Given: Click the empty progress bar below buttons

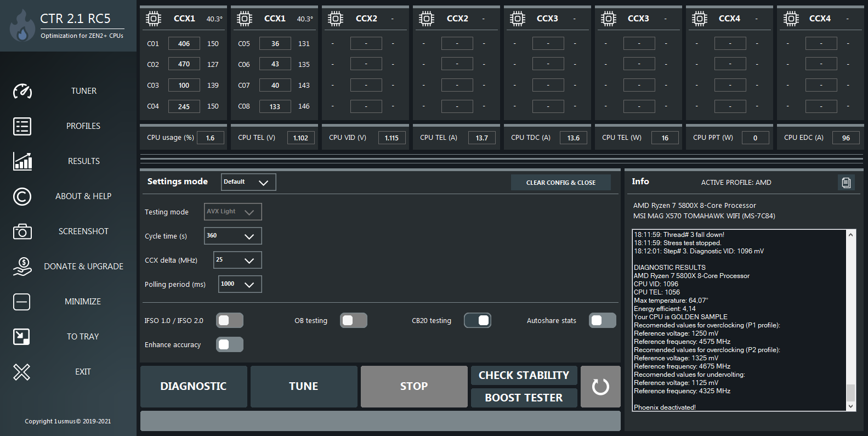Looking at the screenshot, I should (381, 421).
